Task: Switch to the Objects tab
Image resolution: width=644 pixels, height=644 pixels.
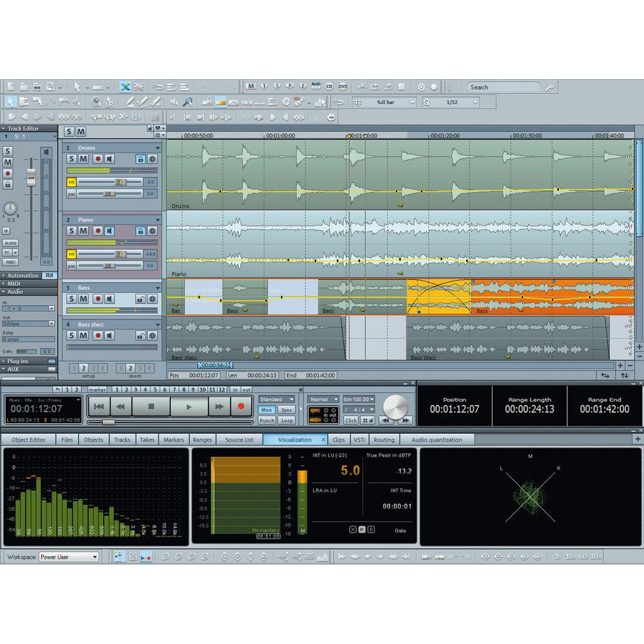Action: click(x=93, y=439)
